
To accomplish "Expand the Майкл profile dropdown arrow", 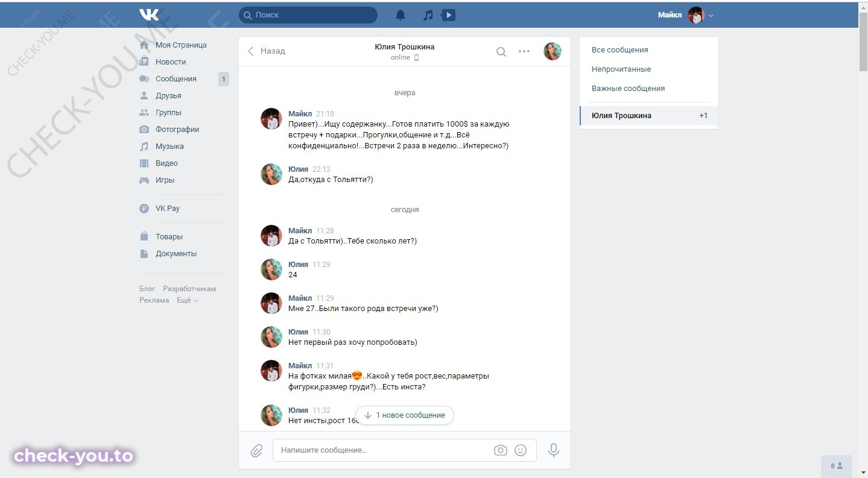I will click(x=711, y=16).
